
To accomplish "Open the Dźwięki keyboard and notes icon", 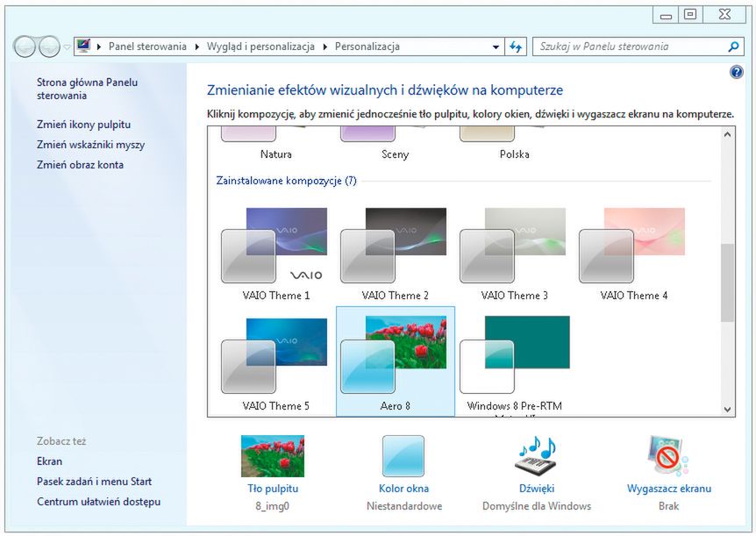I will point(537,454).
